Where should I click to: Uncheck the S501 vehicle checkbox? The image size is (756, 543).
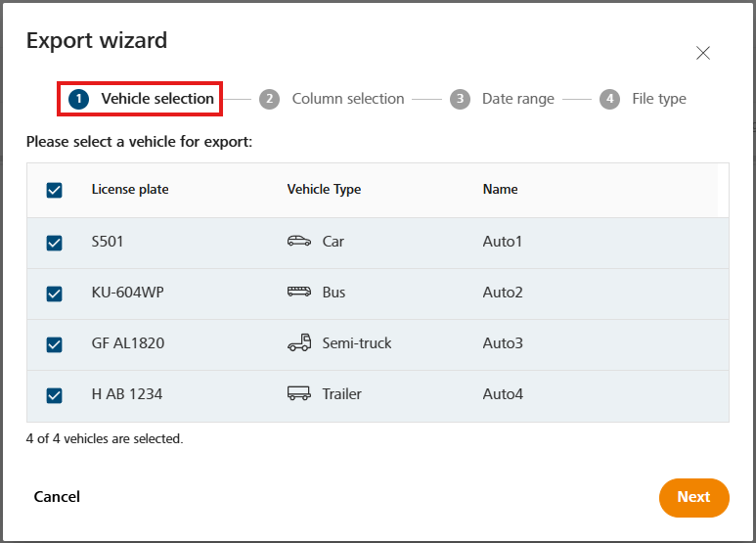(54, 243)
